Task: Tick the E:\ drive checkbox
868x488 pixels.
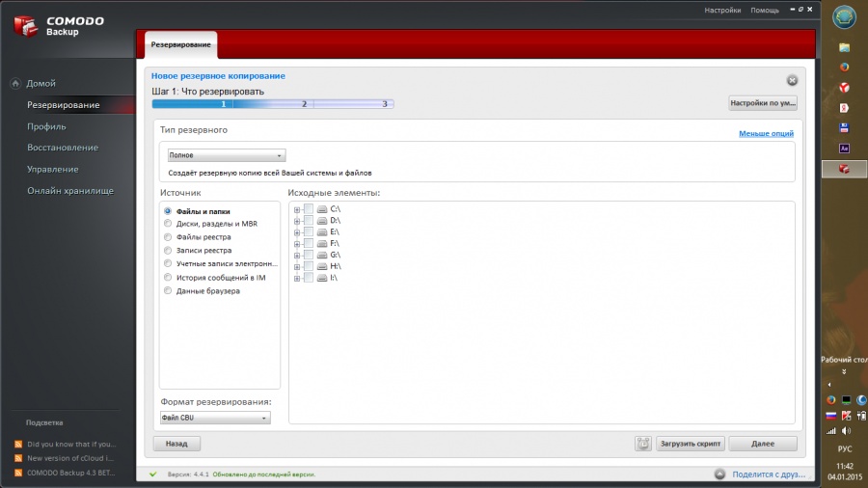Action: (309, 231)
